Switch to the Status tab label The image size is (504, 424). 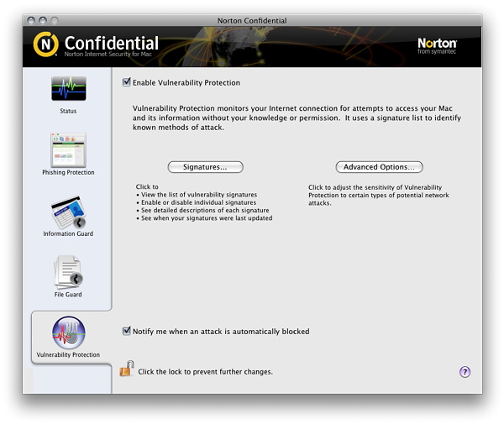(68, 111)
